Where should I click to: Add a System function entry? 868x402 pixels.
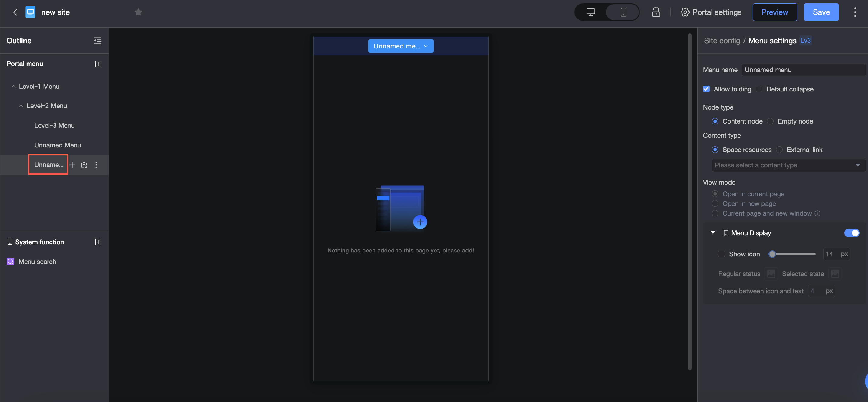pos(98,242)
